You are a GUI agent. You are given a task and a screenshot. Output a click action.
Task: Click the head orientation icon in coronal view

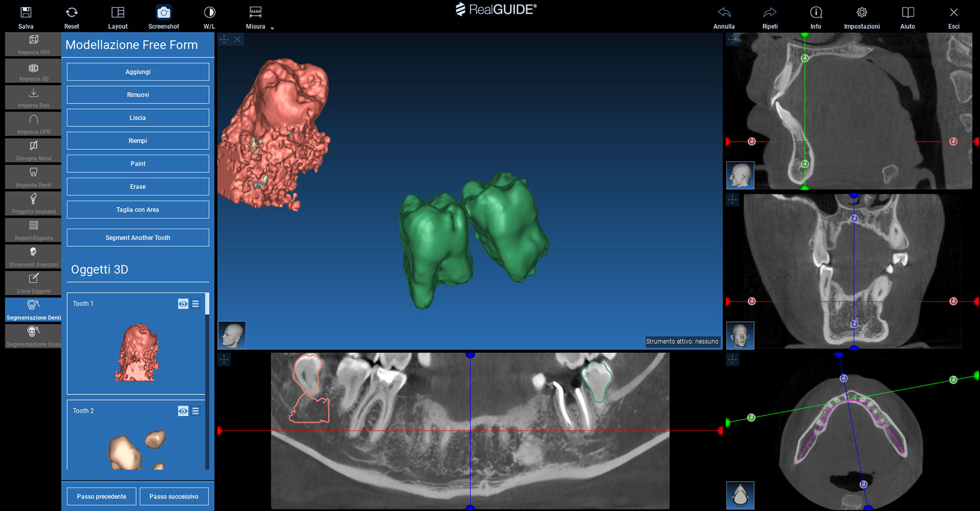click(740, 335)
